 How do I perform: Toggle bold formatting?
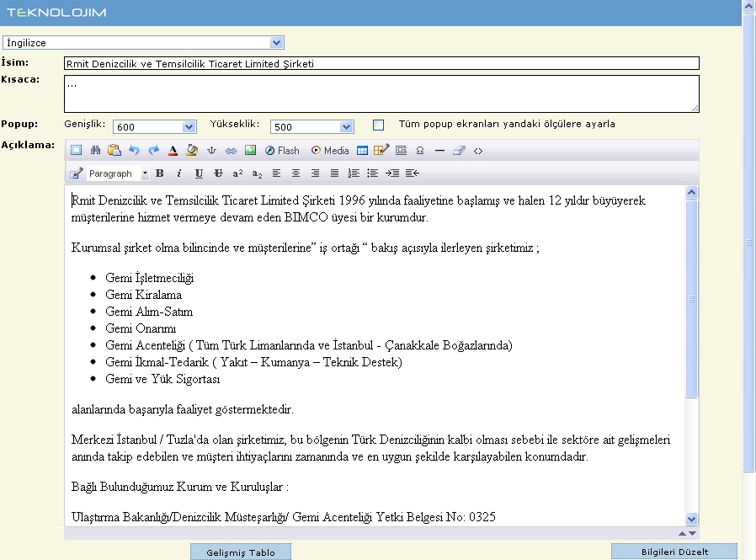click(160, 173)
